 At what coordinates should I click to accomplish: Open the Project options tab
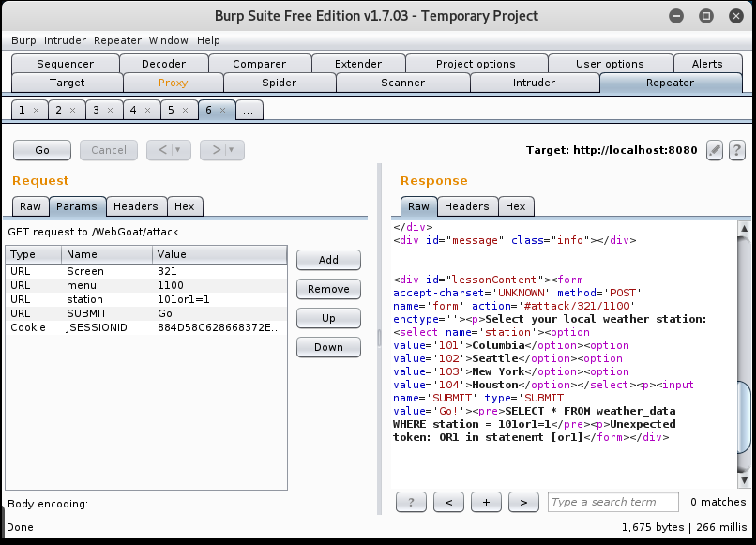pos(476,64)
